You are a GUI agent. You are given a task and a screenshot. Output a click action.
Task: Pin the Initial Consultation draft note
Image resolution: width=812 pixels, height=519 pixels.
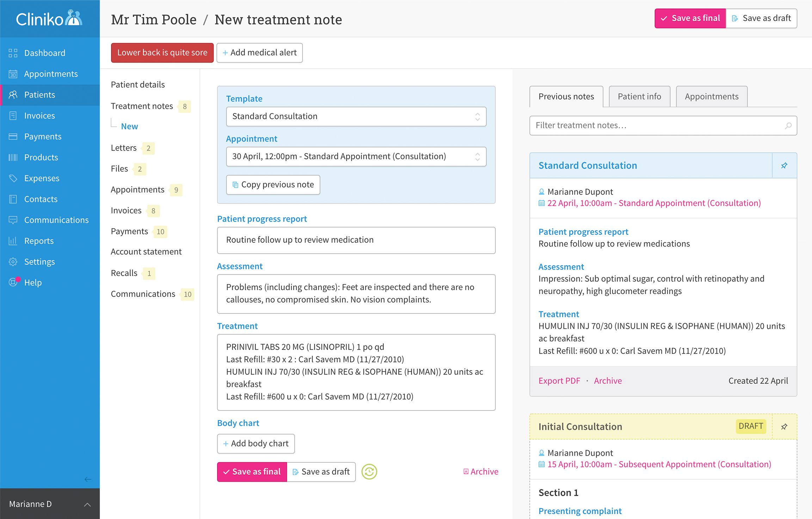[x=784, y=427]
